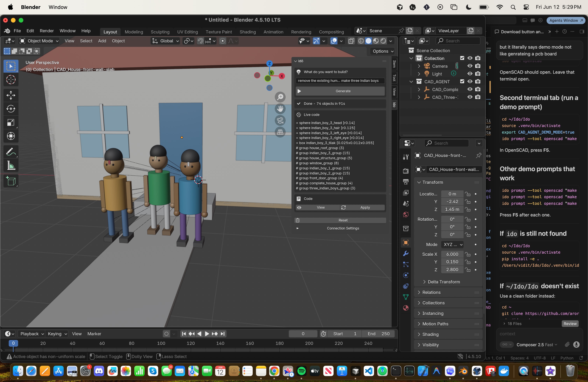Disable CAD_Three render camera icon

tap(478, 97)
